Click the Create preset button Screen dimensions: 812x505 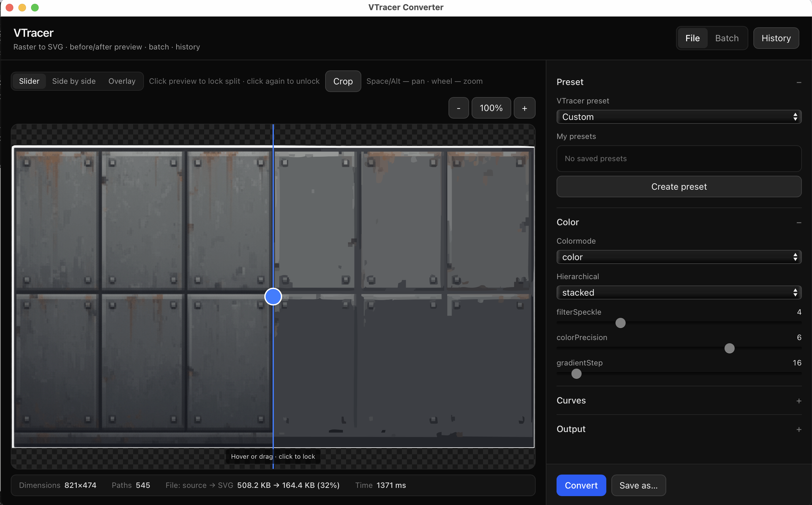point(679,187)
